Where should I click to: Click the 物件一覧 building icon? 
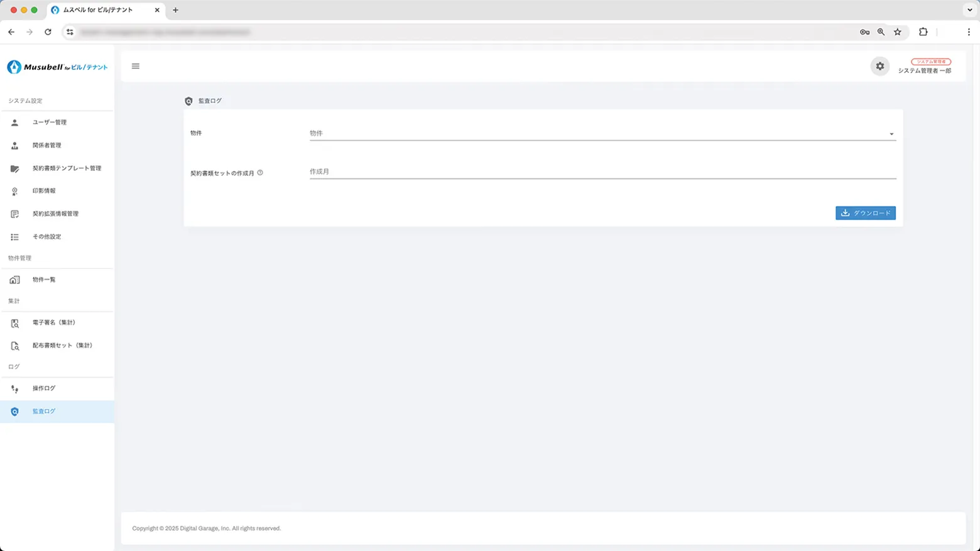14,280
